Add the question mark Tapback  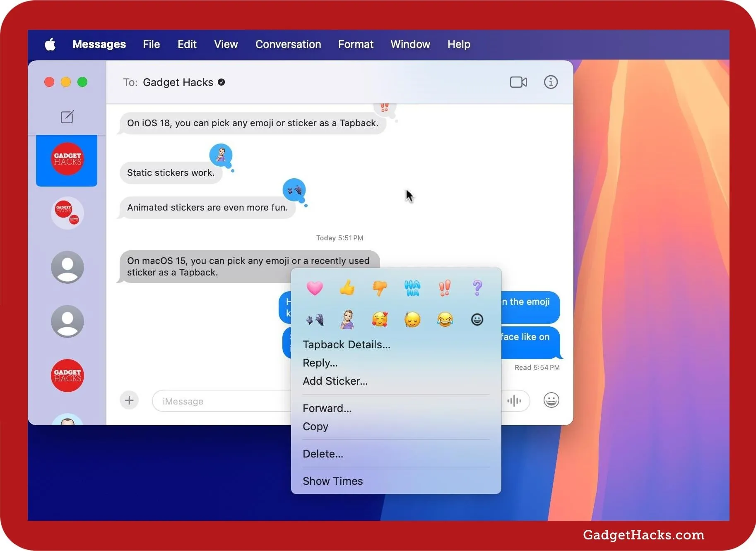477,287
